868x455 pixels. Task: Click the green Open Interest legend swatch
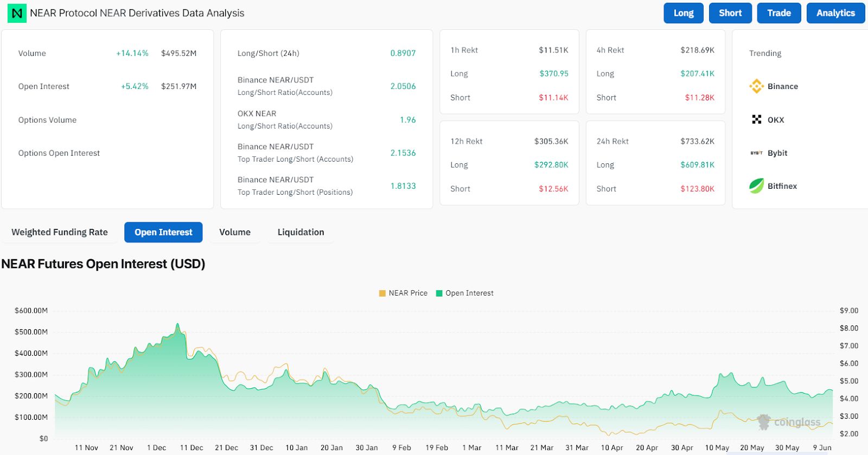point(439,293)
